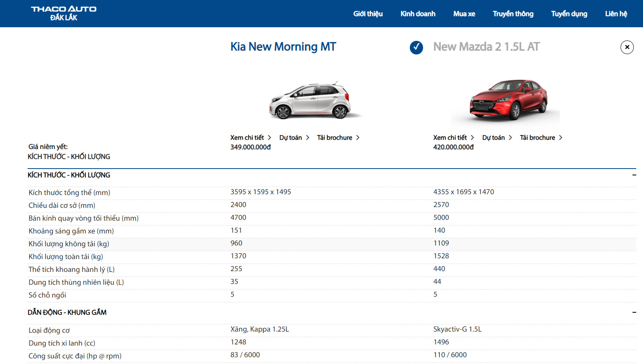Select curb weight value 1109

[441, 243]
